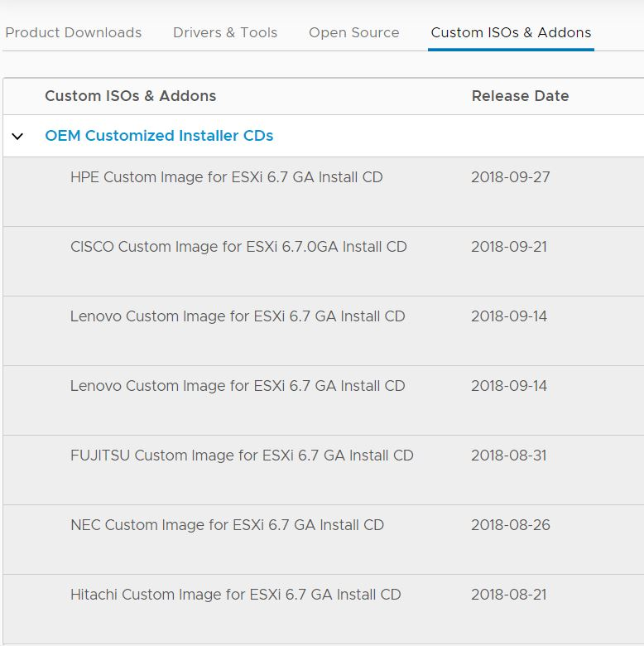The height and width of the screenshot is (646, 644).
Task: Click the Hitachi release date 2018-08-21
Action: [x=509, y=595]
